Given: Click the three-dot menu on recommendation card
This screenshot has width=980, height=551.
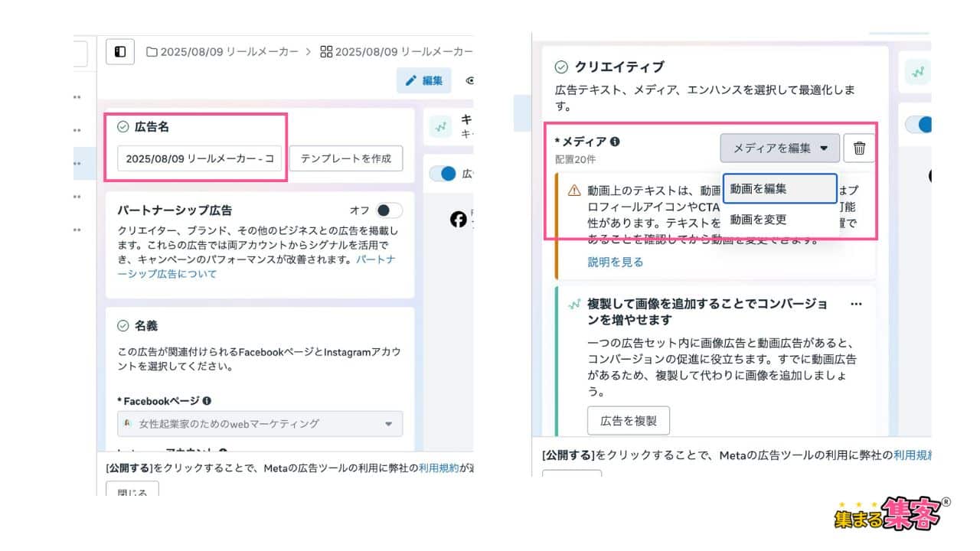Looking at the screenshot, I should pyautogui.click(x=856, y=304).
